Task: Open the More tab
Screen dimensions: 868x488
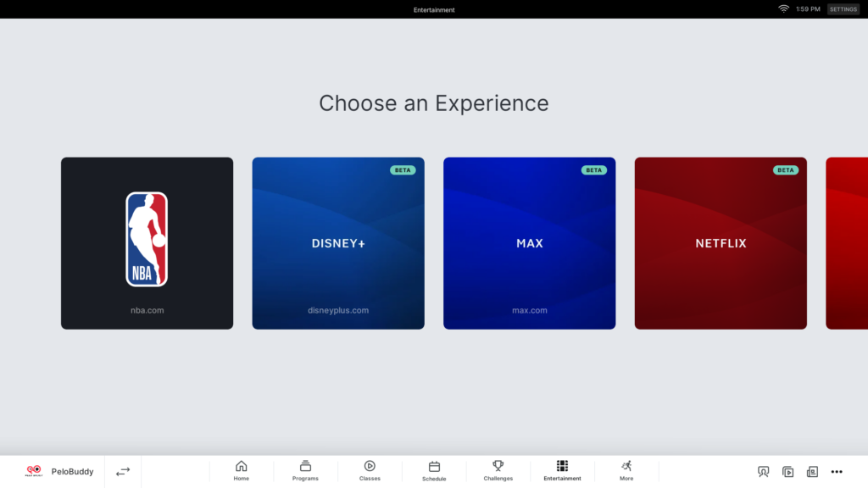Action: (x=626, y=471)
